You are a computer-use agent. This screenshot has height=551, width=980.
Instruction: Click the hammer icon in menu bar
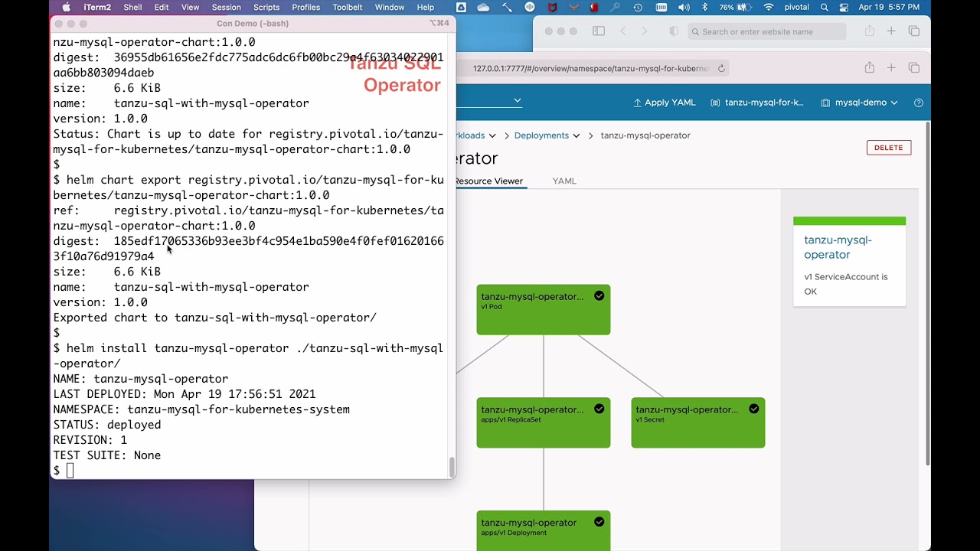pos(506,8)
